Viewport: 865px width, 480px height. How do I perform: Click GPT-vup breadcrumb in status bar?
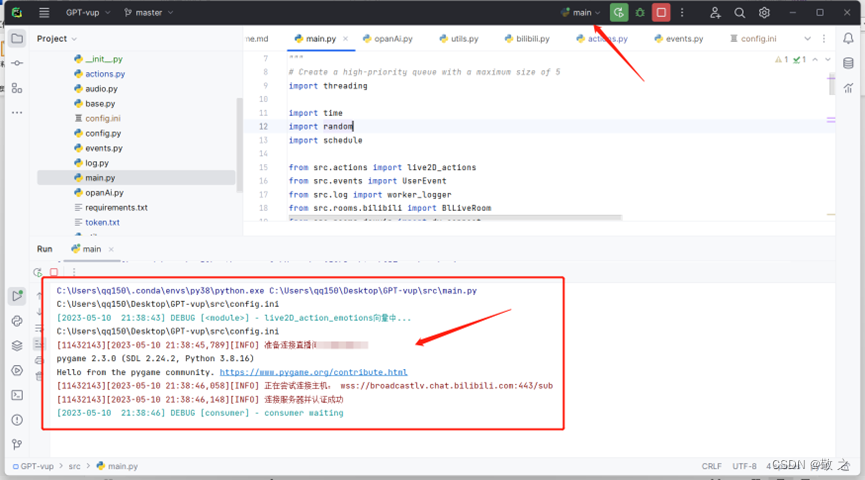[x=33, y=466]
